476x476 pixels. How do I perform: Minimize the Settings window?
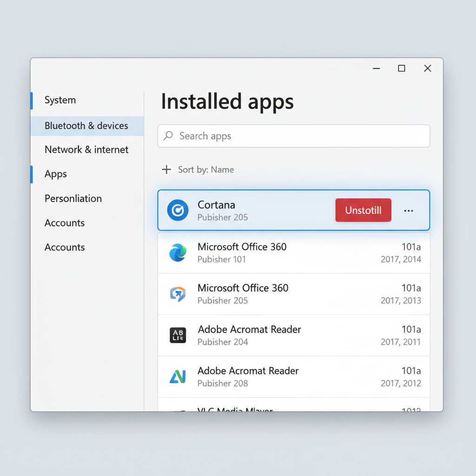coord(377,68)
